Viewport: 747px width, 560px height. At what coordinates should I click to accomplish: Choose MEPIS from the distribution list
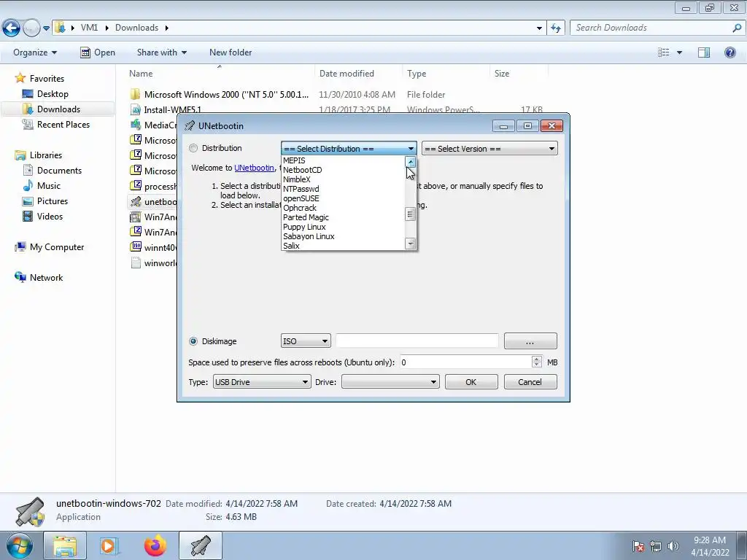tap(294, 160)
